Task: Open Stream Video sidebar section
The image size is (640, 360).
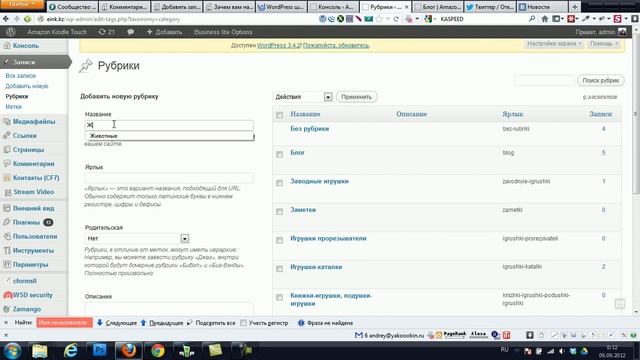Action: (33, 192)
